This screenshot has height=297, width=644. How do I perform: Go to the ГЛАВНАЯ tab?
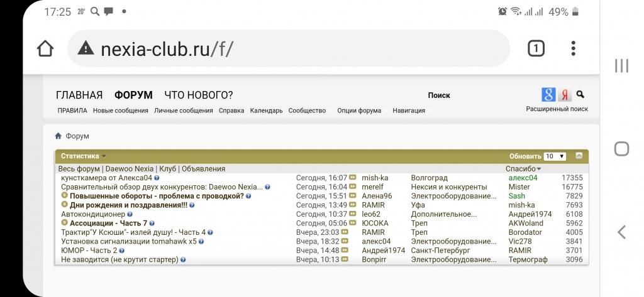pos(79,95)
